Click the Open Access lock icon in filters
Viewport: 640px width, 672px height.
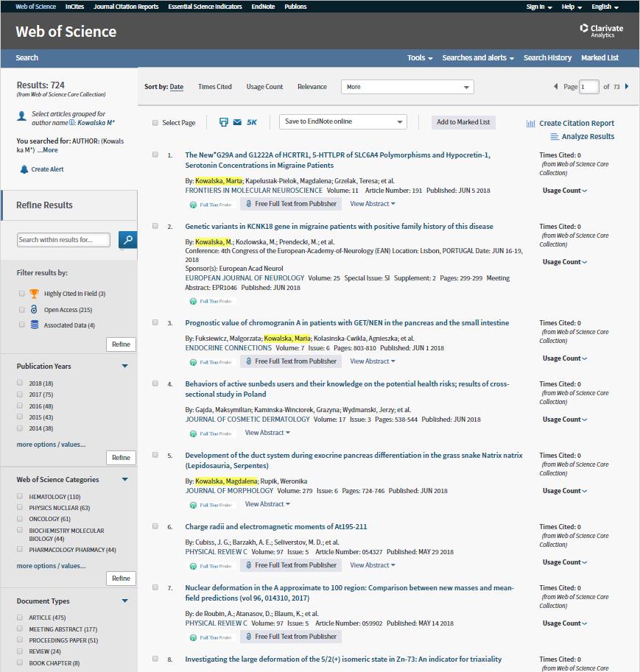(x=34, y=309)
